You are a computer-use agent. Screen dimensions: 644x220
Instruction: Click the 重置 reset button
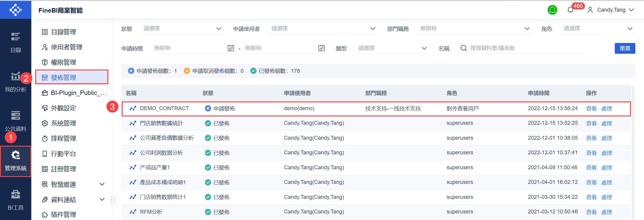coord(625,48)
